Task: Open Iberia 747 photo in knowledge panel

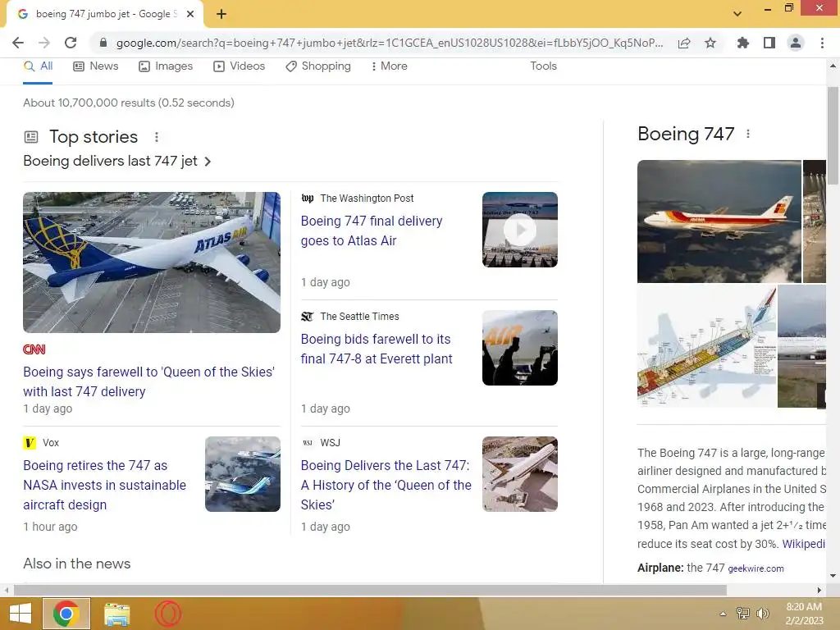Action: pos(719,221)
